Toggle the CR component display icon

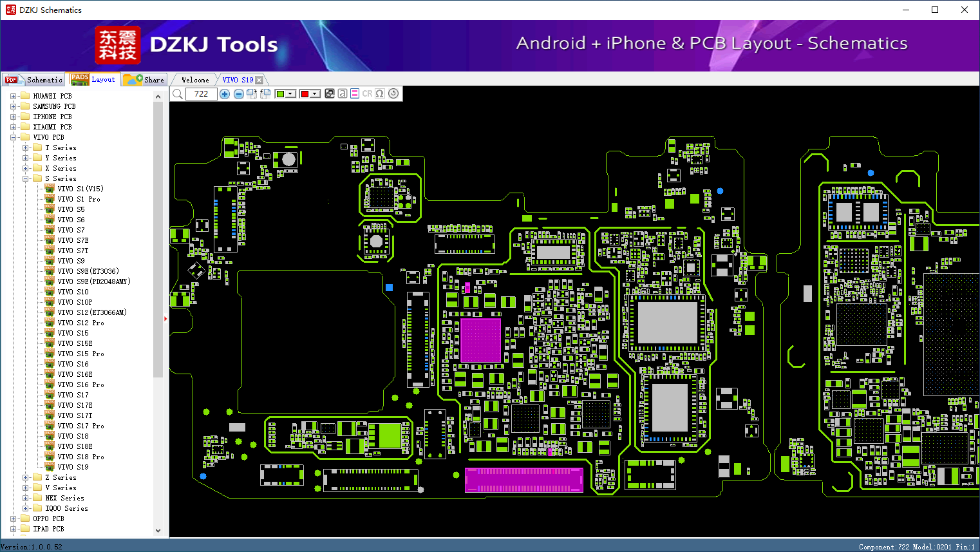pos(367,93)
